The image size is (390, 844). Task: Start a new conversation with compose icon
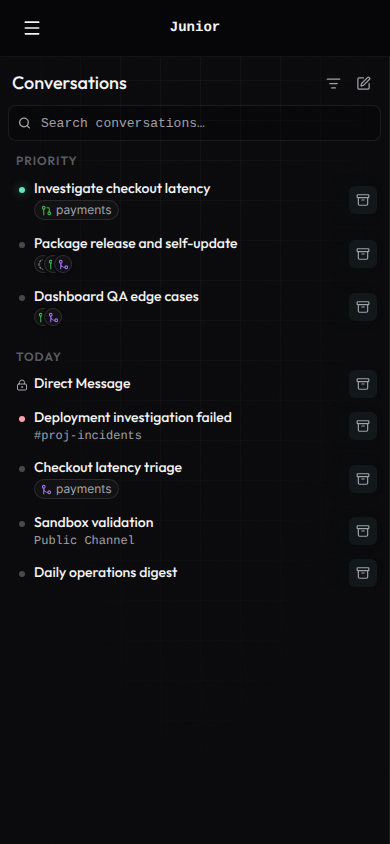pyautogui.click(x=364, y=83)
